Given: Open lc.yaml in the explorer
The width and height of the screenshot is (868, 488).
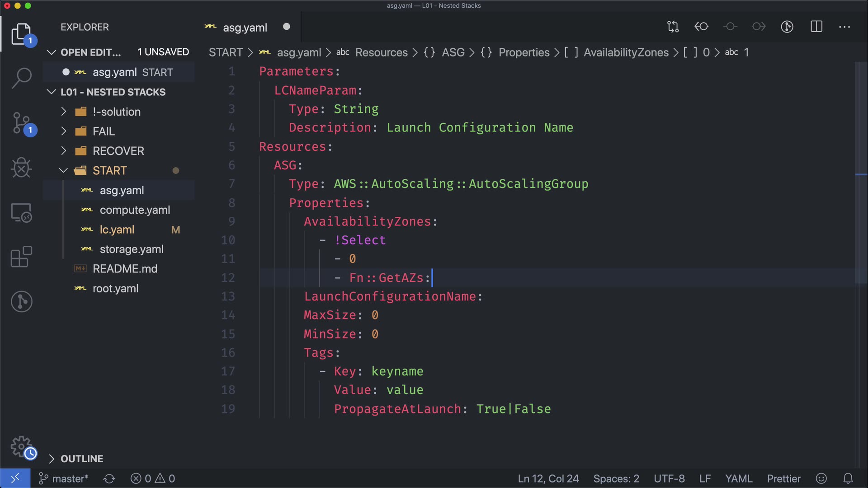Looking at the screenshot, I should (117, 230).
